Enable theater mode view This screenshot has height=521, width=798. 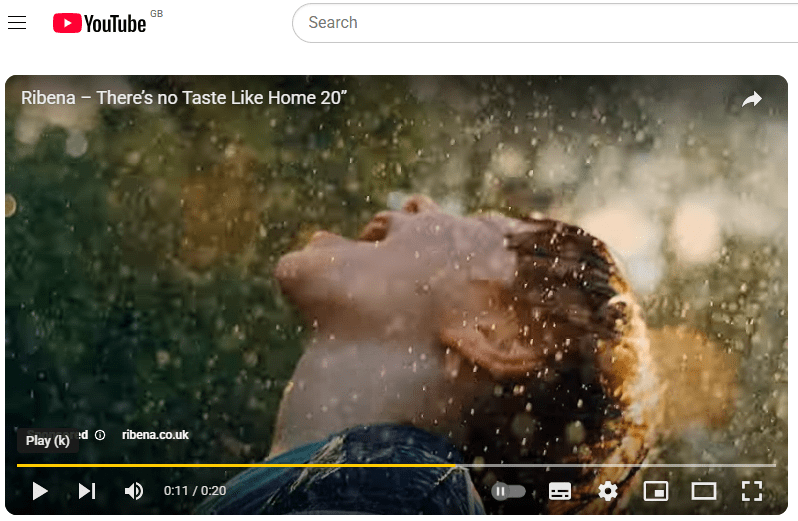704,491
